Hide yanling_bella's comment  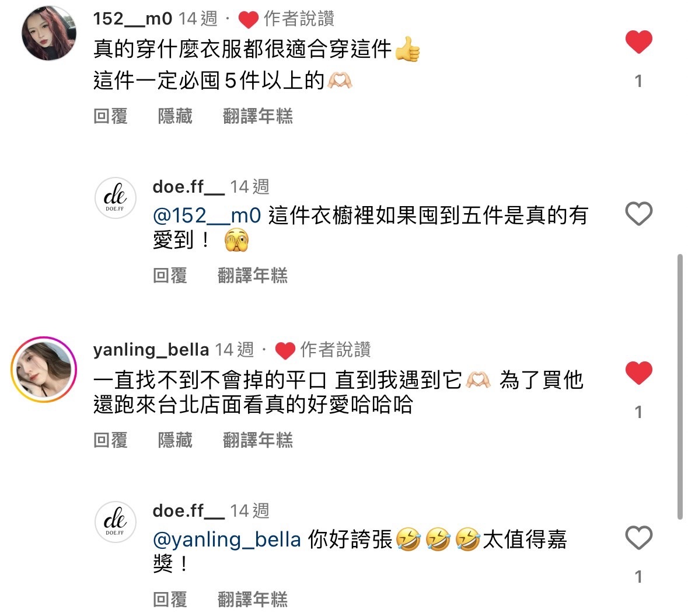pos(175,440)
